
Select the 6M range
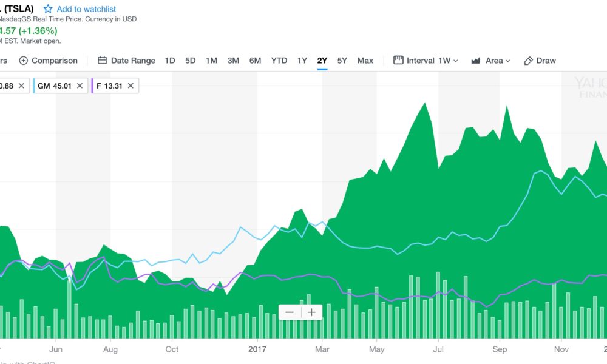pyautogui.click(x=255, y=61)
